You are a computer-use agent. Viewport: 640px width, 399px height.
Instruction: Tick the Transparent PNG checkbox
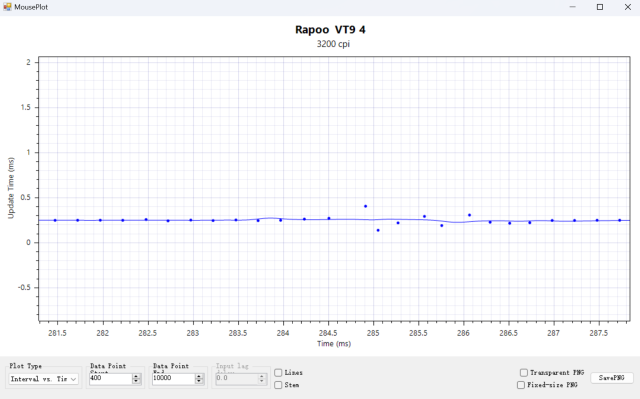click(524, 372)
